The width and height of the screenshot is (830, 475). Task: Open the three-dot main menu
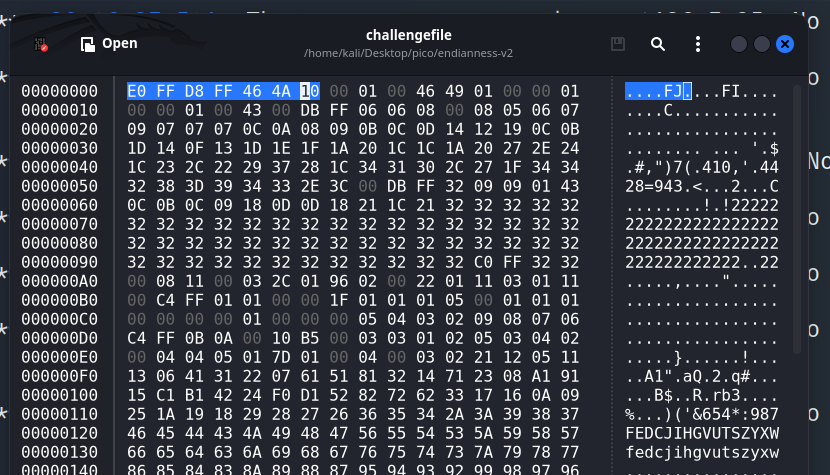tap(698, 44)
